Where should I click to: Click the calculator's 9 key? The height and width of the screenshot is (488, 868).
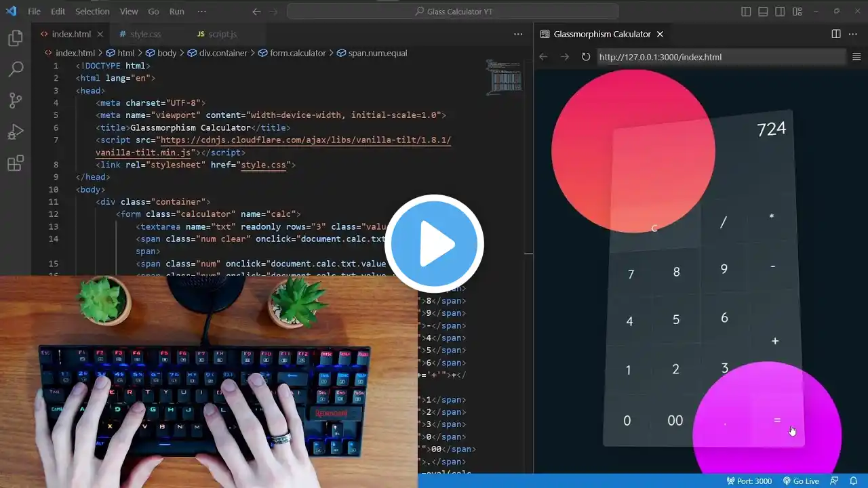[724, 269]
